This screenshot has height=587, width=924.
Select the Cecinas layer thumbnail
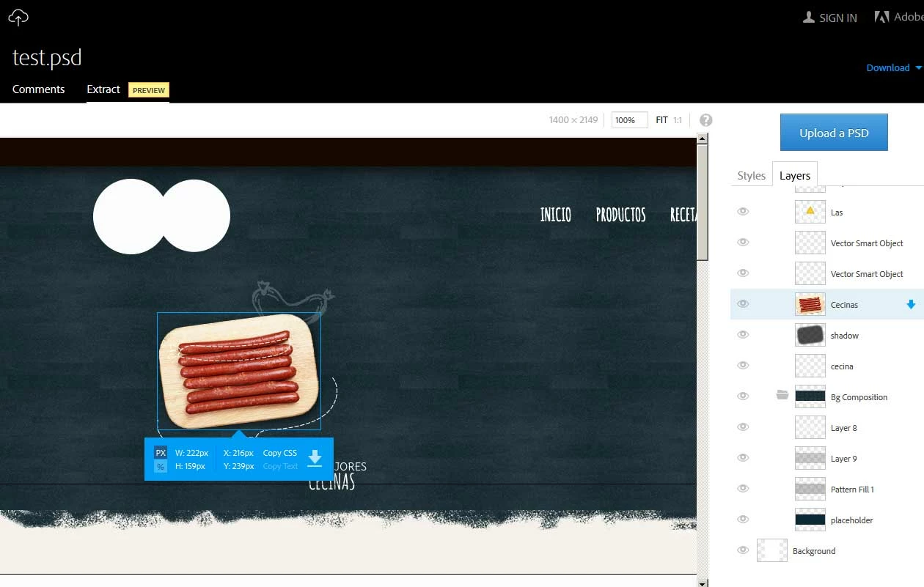810,304
